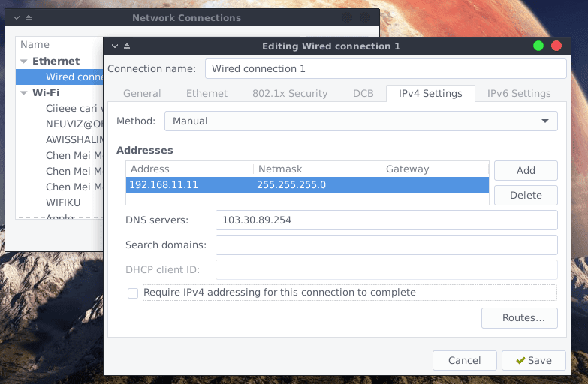Select the Ciieee cari Wi-Fi entry
The image size is (588, 384).
click(x=59, y=108)
